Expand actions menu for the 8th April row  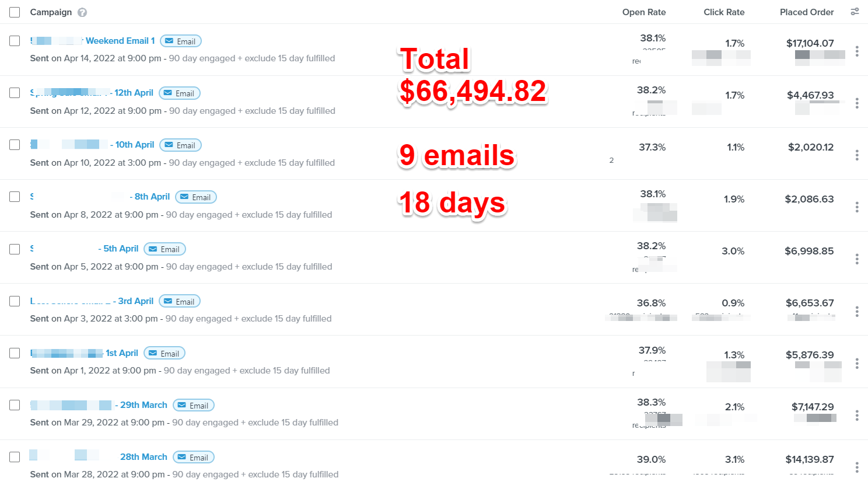click(x=856, y=207)
